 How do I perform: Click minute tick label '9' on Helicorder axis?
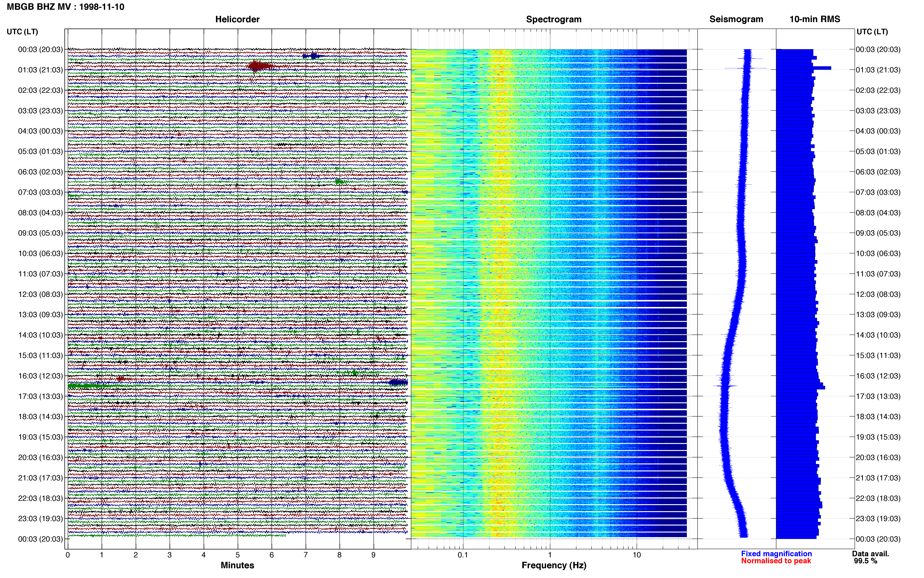coord(373,555)
